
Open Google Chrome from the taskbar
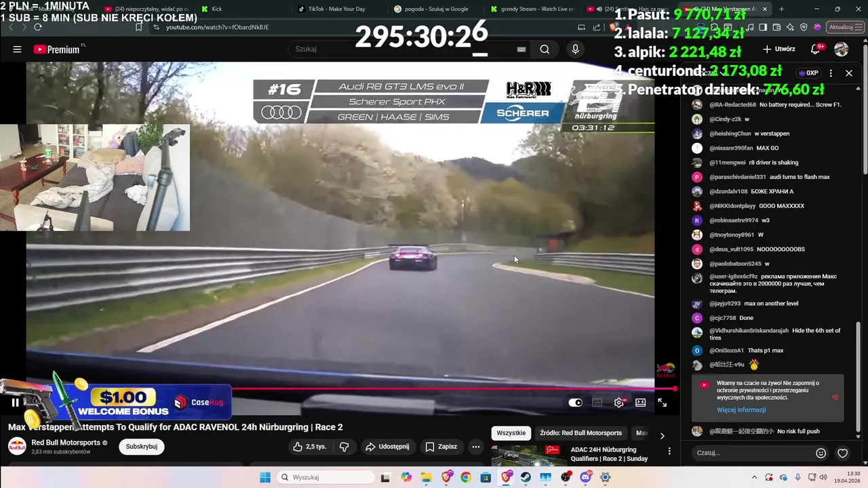(x=466, y=477)
